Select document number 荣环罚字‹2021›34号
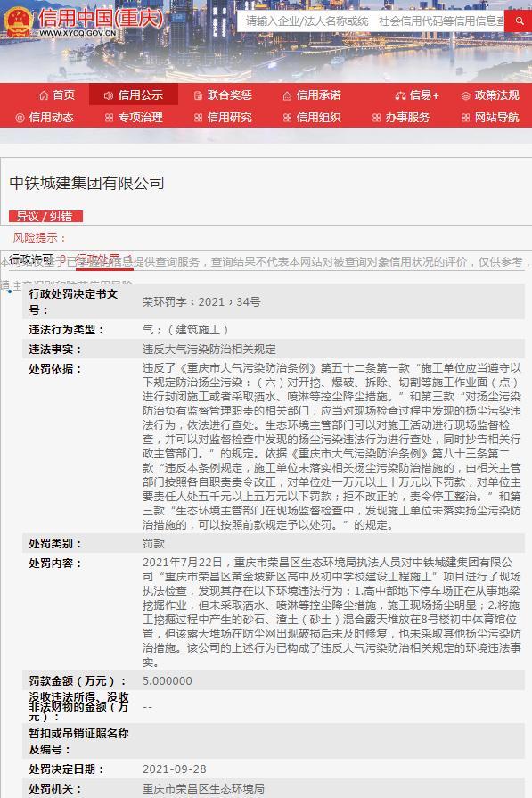The width and height of the screenshot is (532, 798). pos(201,301)
